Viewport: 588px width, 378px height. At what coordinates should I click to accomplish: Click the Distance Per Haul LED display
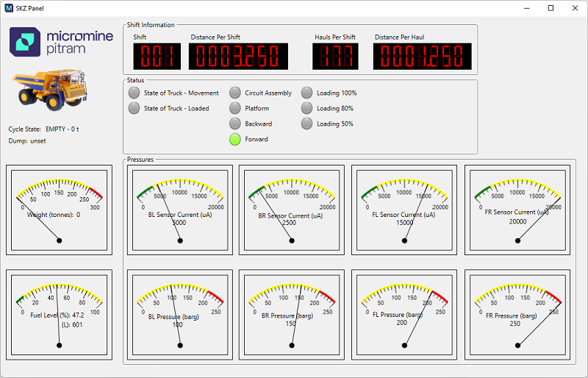(x=422, y=57)
